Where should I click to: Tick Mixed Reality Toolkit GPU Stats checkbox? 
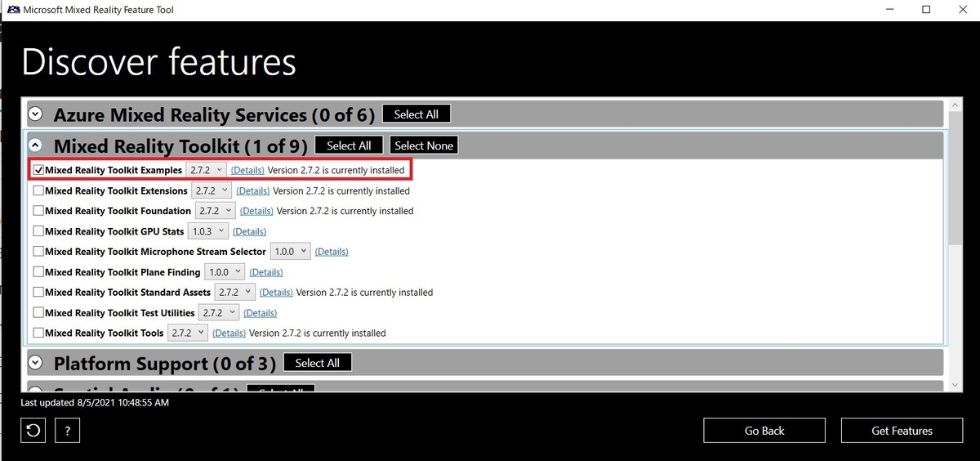click(x=38, y=231)
